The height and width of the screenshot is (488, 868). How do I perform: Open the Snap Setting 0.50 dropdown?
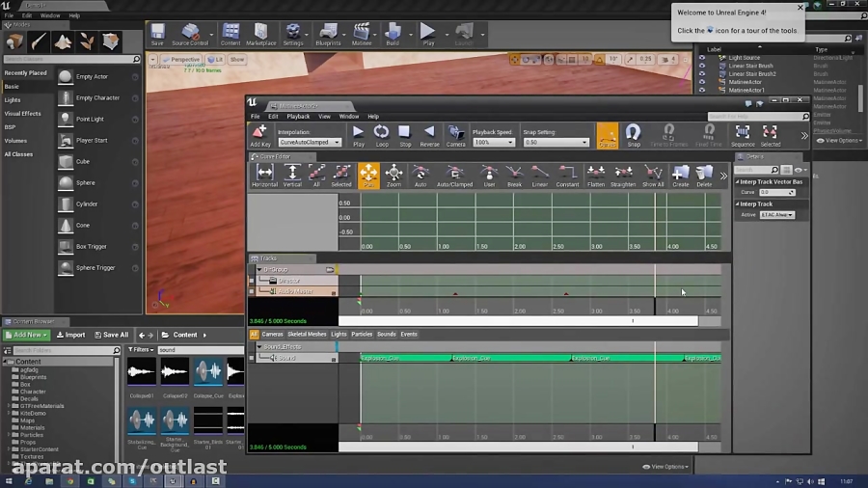point(556,142)
